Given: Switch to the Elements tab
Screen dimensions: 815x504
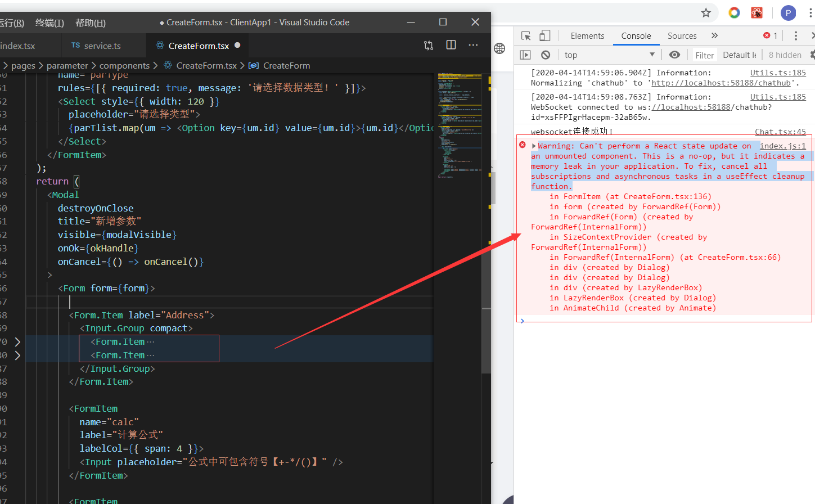Looking at the screenshot, I should tap(587, 35).
